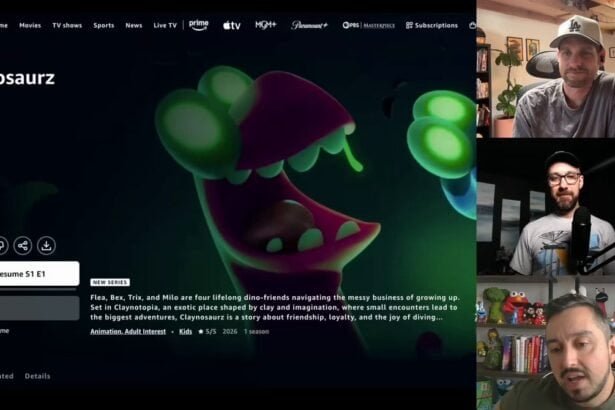615x410 pixels.
Task: Click the grey button below Resume
Action: click(x=39, y=308)
